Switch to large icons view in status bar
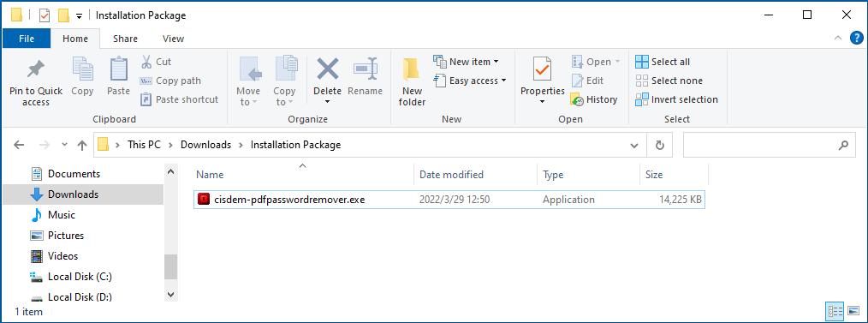Screen dimensions: 868x323 853,311
